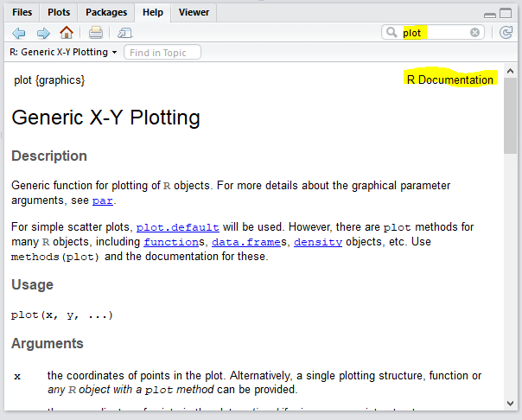
Task: Clear the plot search text
Action: click(x=475, y=33)
